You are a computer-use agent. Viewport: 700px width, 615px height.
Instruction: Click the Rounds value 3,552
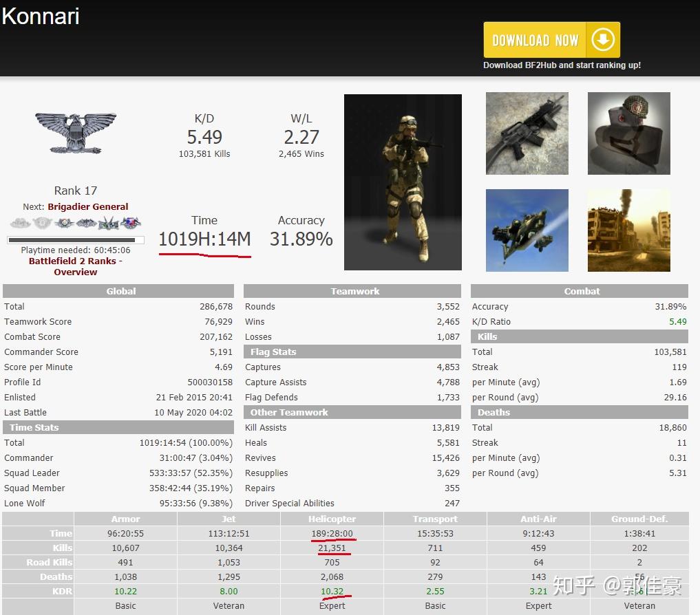point(448,307)
